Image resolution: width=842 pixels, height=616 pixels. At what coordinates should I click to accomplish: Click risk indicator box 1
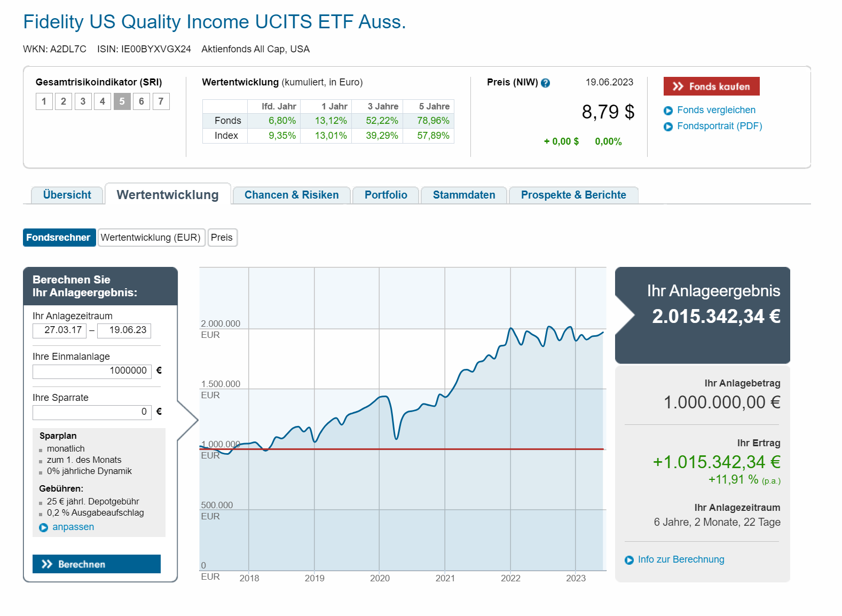pos(44,101)
